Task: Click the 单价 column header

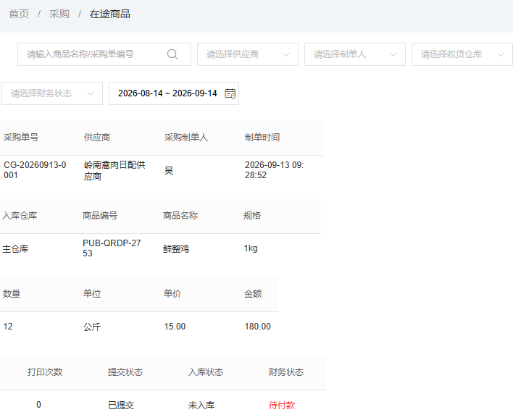Action: 172,294
